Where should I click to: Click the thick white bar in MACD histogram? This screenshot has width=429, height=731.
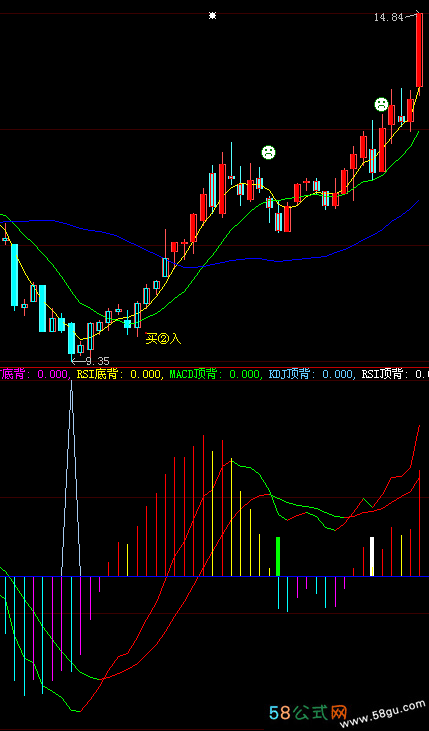click(372, 556)
